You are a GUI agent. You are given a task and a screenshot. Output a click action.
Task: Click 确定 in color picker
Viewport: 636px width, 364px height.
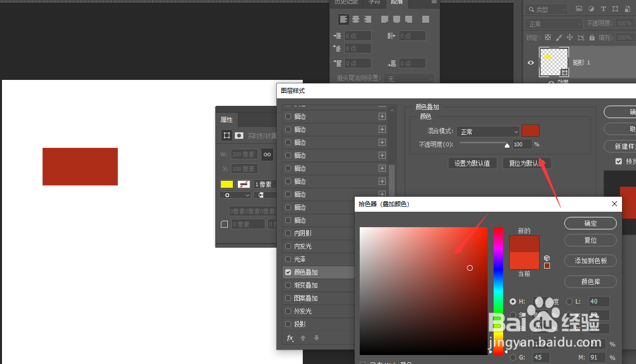[x=591, y=223]
